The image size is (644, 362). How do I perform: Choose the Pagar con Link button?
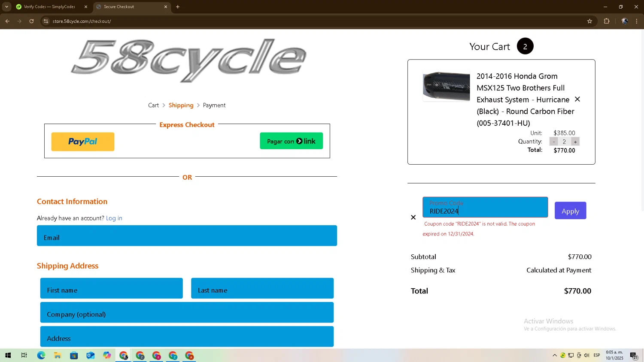pyautogui.click(x=291, y=141)
